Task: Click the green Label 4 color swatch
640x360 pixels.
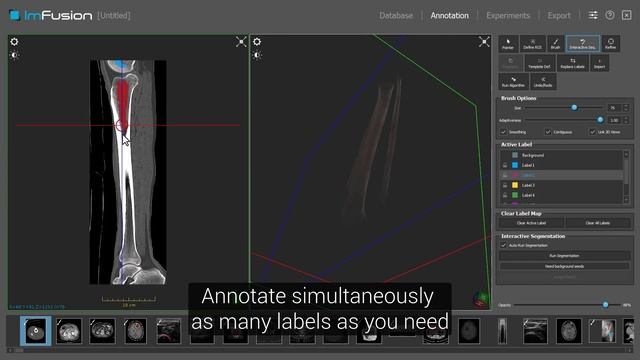Action: [515, 196]
